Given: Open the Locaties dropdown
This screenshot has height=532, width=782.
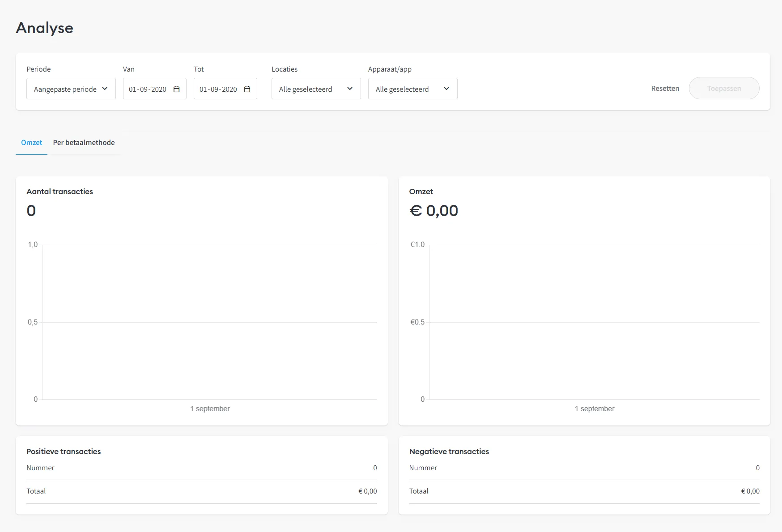Looking at the screenshot, I should pyautogui.click(x=316, y=89).
